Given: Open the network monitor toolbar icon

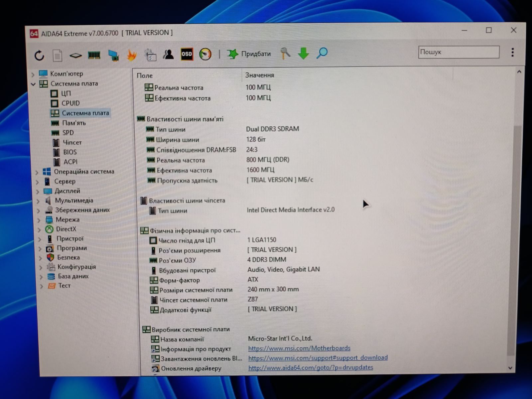Looking at the screenshot, I should coord(113,55).
